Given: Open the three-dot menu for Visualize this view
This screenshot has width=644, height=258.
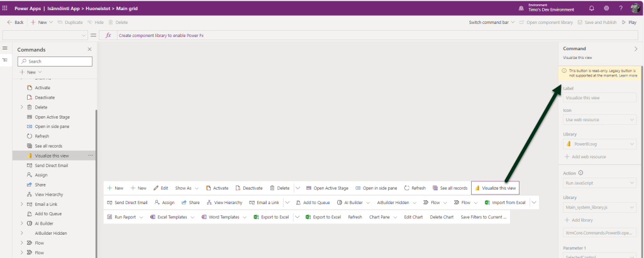Looking at the screenshot, I should [91, 155].
